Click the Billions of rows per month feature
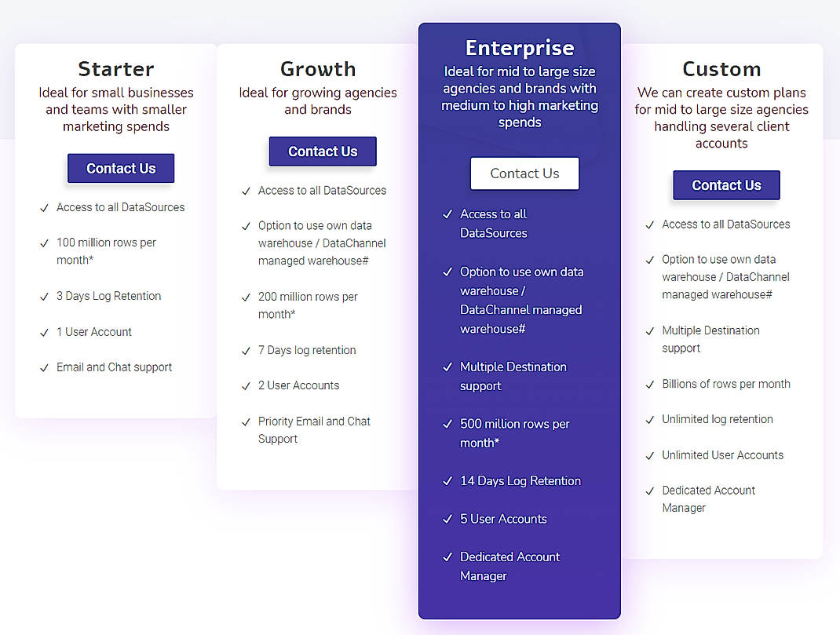 click(725, 384)
